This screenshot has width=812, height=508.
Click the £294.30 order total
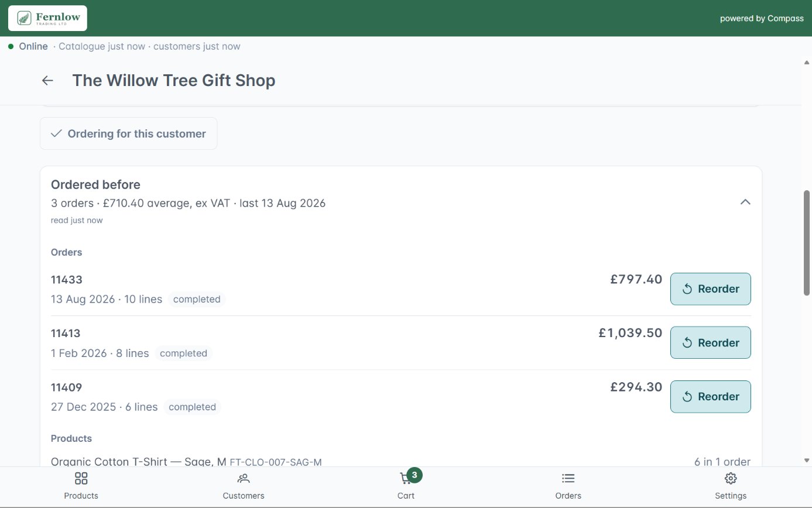[636, 387]
